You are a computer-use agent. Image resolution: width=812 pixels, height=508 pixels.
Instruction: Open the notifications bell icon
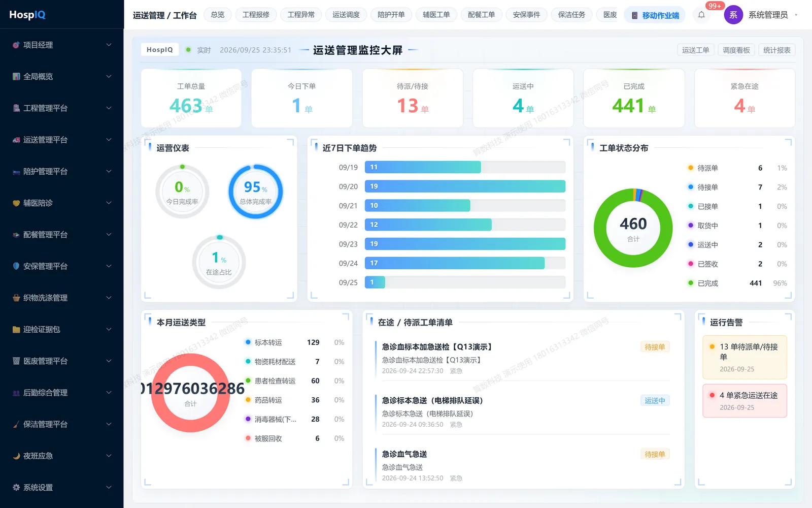[701, 15]
